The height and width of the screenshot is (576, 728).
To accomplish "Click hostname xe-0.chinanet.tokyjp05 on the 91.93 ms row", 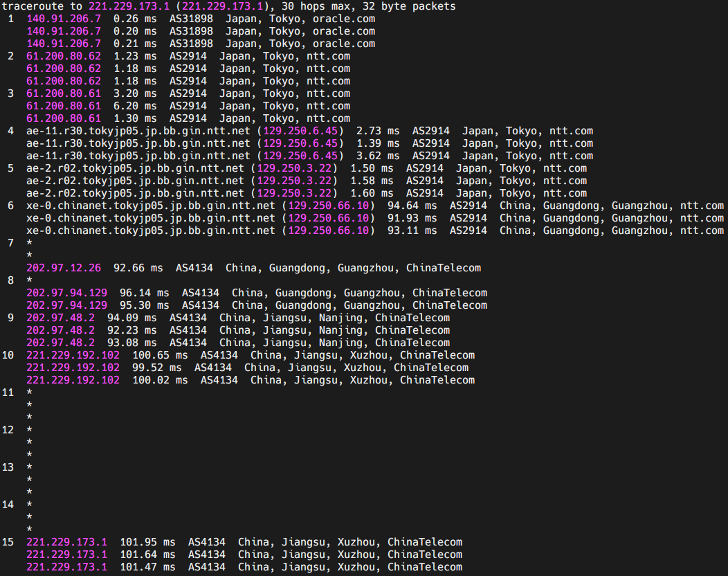I will (x=151, y=218).
